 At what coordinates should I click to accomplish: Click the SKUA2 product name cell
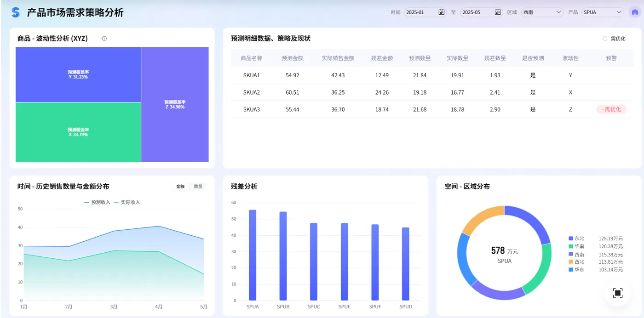click(x=252, y=92)
